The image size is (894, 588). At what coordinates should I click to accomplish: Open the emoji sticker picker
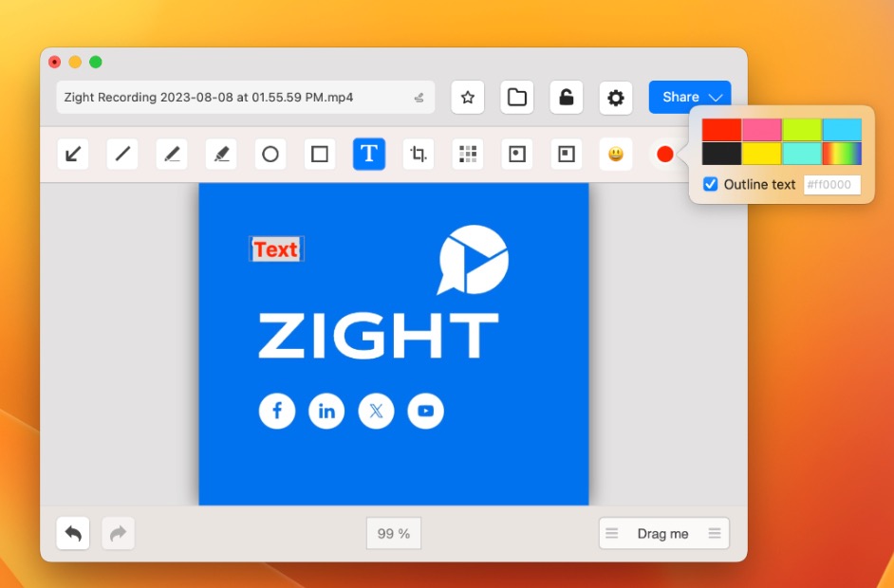click(616, 154)
